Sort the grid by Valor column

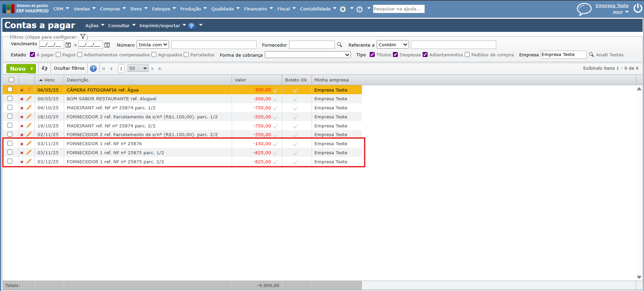pyautogui.click(x=257, y=80)
